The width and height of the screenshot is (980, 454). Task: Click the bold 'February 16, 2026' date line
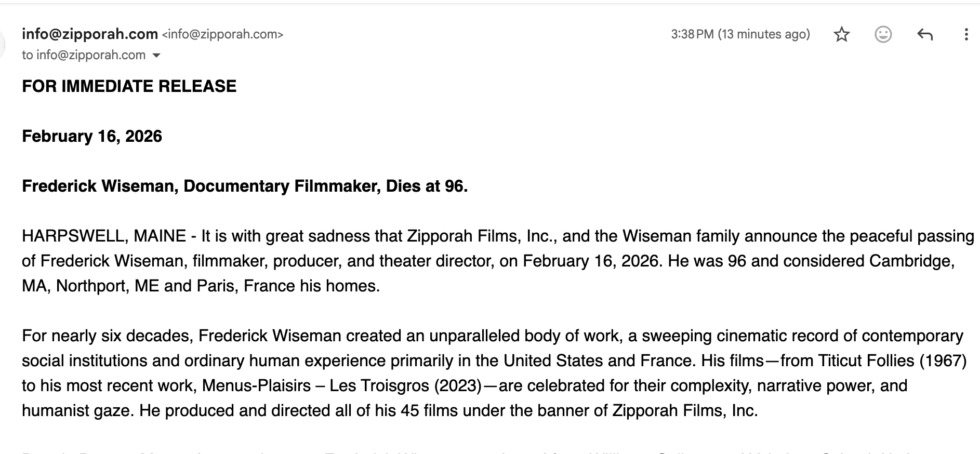pyautogui.click(x=92, y=136)
